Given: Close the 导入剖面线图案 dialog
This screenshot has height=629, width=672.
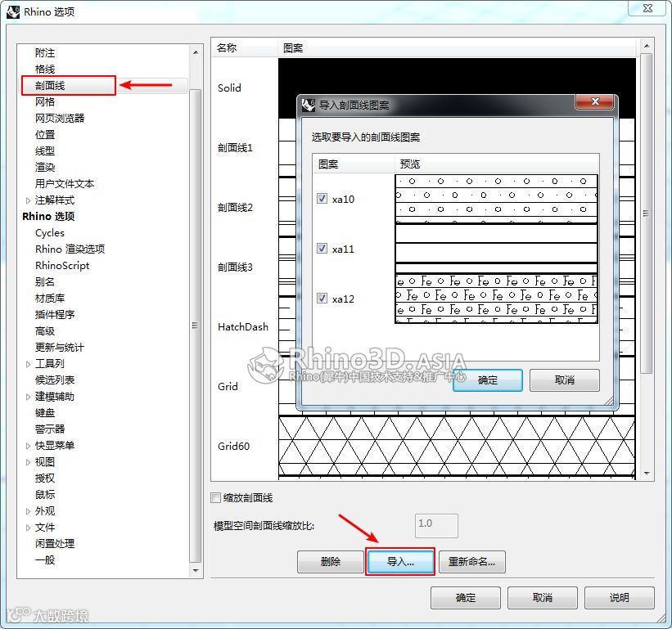Looking at the screenshot, I should tap(595, 101).
